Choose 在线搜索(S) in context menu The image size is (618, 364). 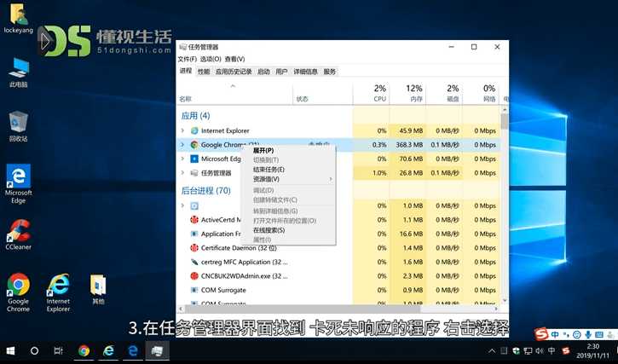coord(288,230)
